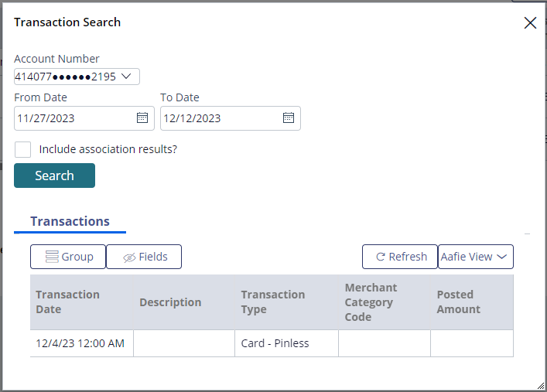Open the Aafie View dropdown
The width and height of the screenshot is (547, 392).
point(476,257)
